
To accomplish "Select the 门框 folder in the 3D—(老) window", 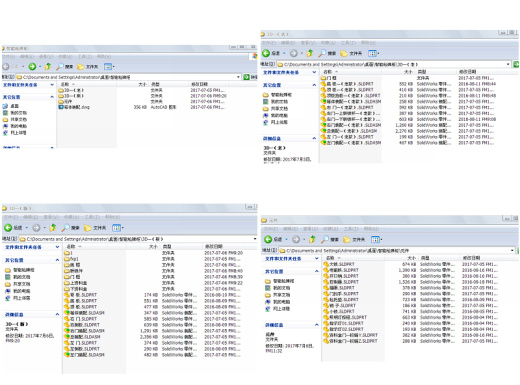I will click(x=329, y=78).
